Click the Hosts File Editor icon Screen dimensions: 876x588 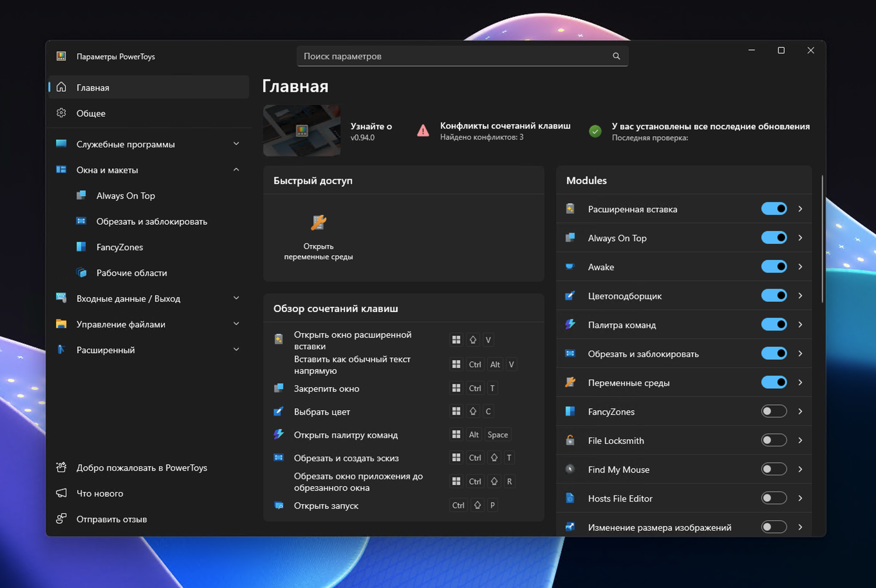[570, 498]
